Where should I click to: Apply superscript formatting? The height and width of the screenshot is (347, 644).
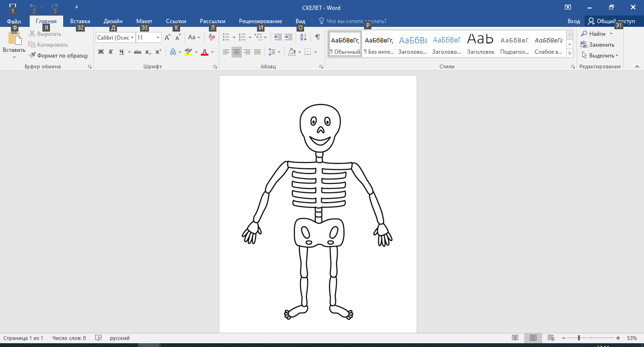[158, 52]
